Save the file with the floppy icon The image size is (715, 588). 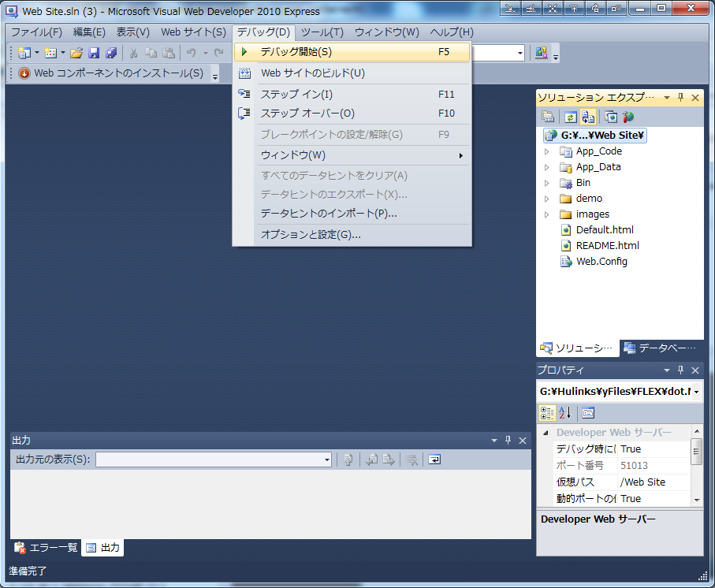click(94, 53)
